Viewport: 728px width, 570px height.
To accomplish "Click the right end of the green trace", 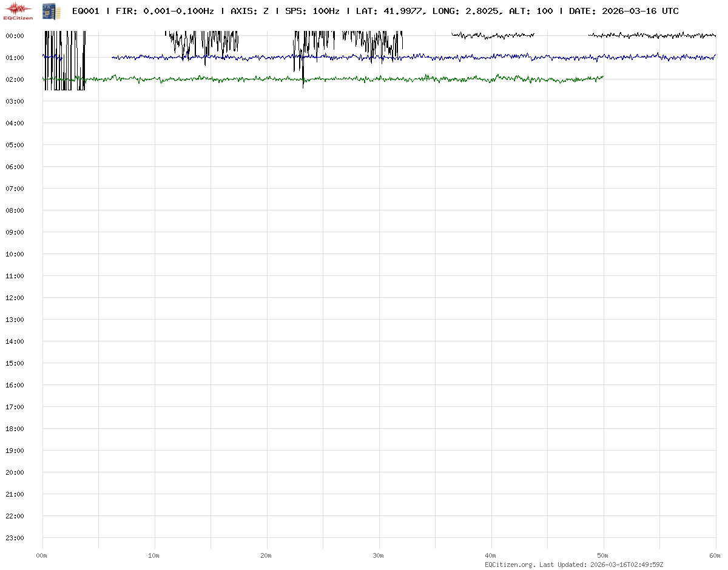I will (x=603, y=77).
